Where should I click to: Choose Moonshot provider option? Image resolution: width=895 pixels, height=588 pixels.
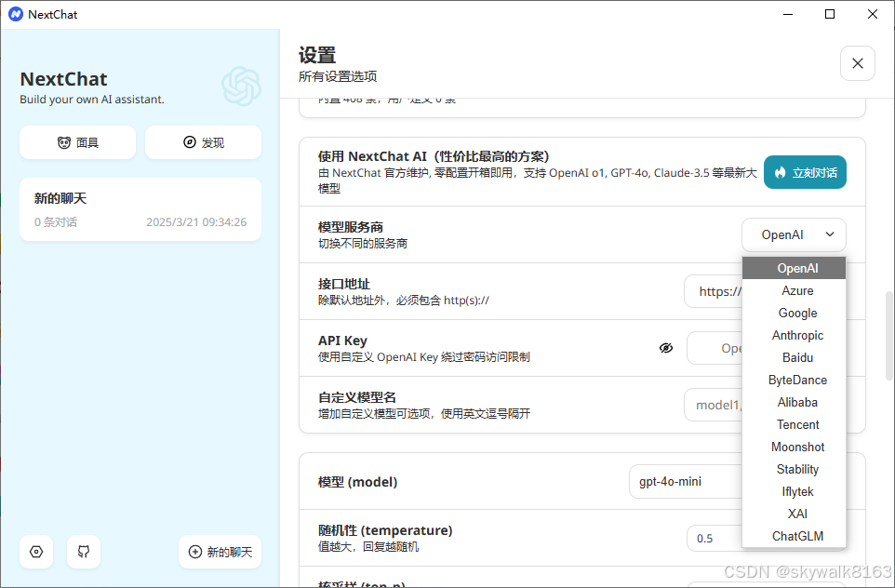click(794, 447)
